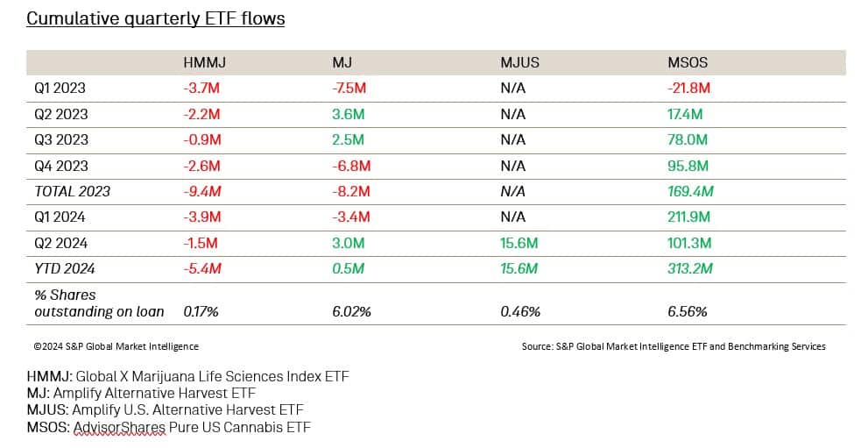The height and width of the screenshot is (448, 868).
Task: Click the Q3 2023 row label
Action: [x=60, y=140]
